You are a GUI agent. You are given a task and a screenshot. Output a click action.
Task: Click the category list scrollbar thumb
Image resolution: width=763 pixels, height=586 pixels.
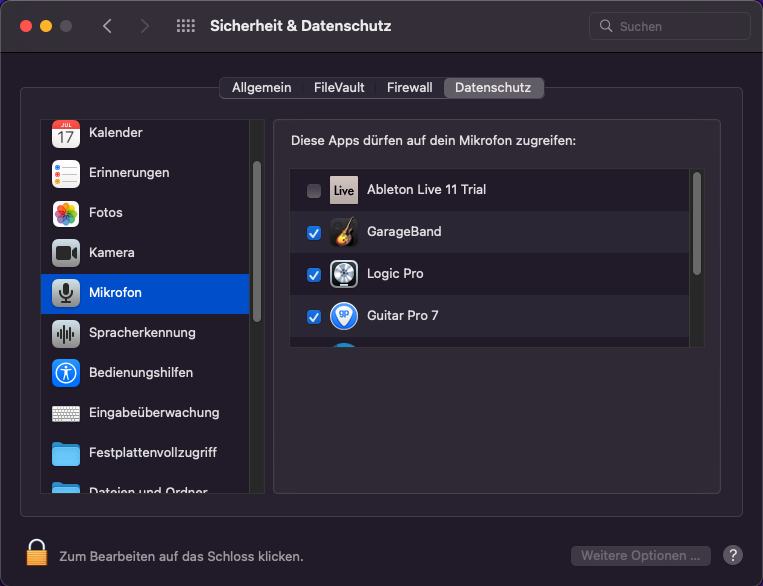coord(257,241)
